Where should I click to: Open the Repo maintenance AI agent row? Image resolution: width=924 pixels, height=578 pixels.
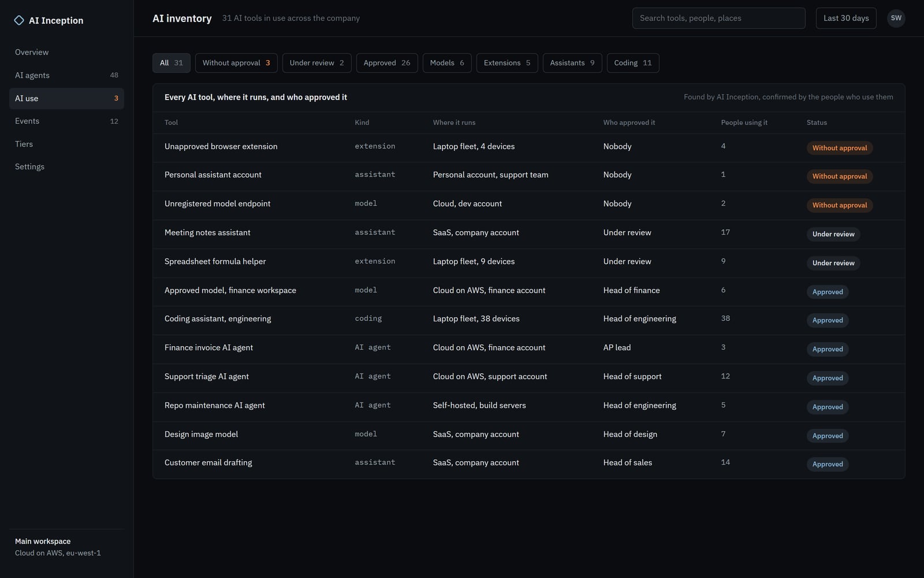tap(528, 407)
